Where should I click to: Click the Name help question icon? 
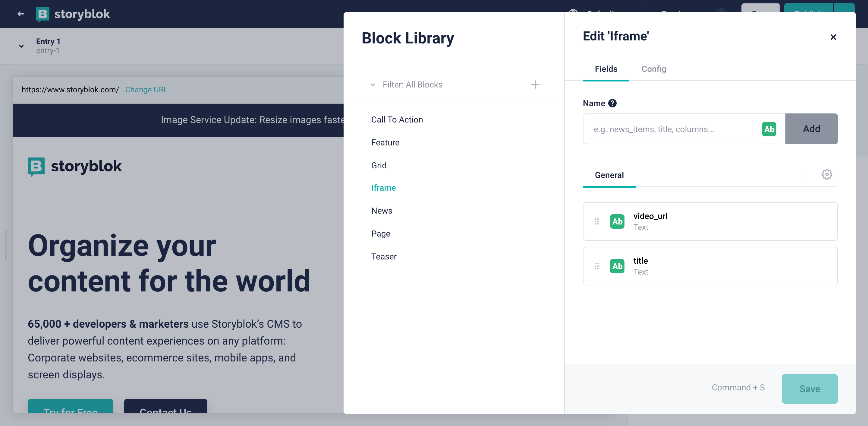tap(612, 103)
